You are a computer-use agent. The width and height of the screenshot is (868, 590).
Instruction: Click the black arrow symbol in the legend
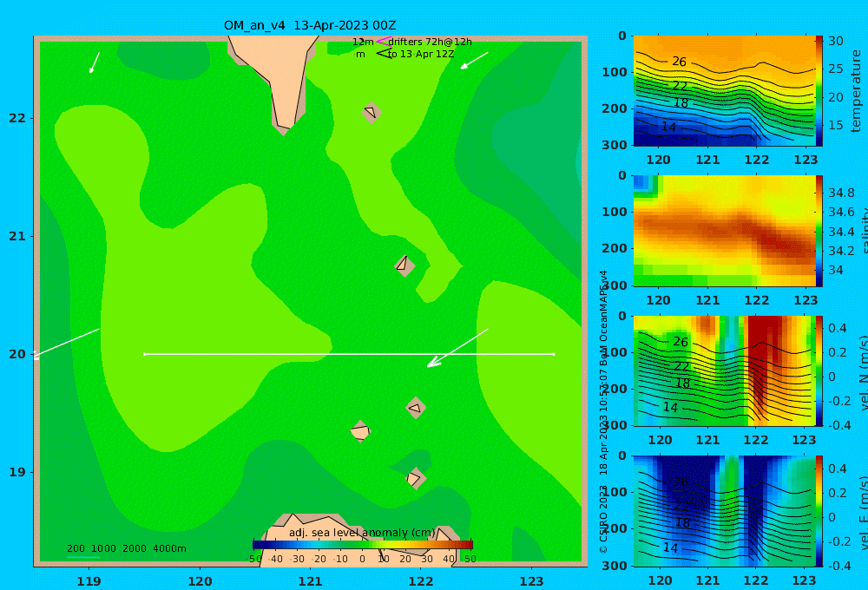coord(384,54)
